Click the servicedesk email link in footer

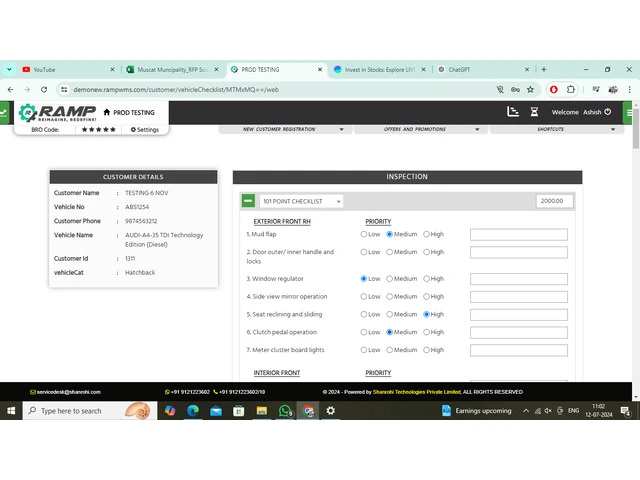coord(63,392)
